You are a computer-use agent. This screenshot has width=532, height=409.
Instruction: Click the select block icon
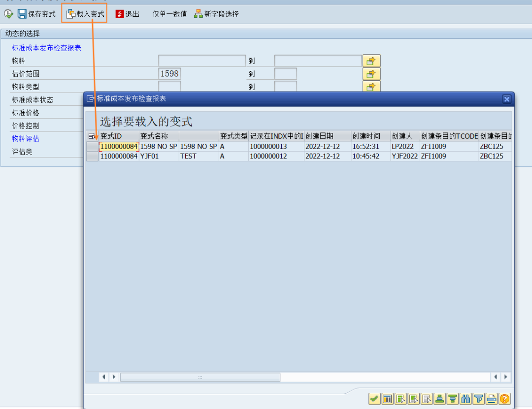click(413, 399)
